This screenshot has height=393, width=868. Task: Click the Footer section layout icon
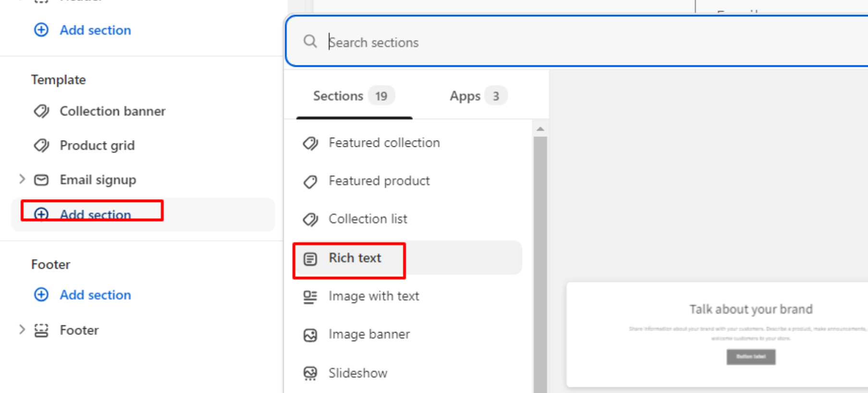pyautogui.click(x=41, y=330)
